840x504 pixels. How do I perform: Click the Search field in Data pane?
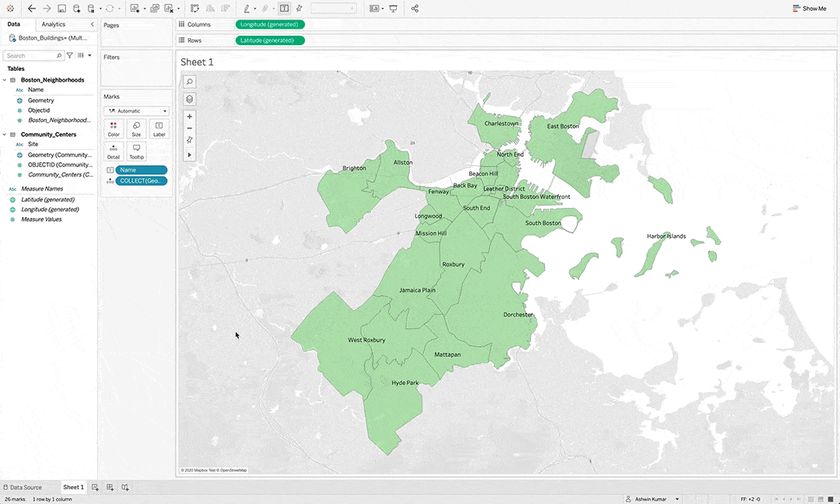31,56
